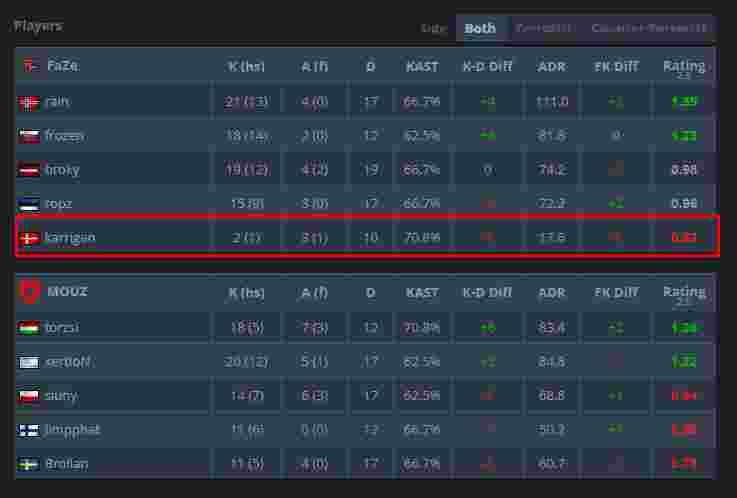Click karrigan's rating value
This screenshot has height=498, width=737.
click(684, 237)
